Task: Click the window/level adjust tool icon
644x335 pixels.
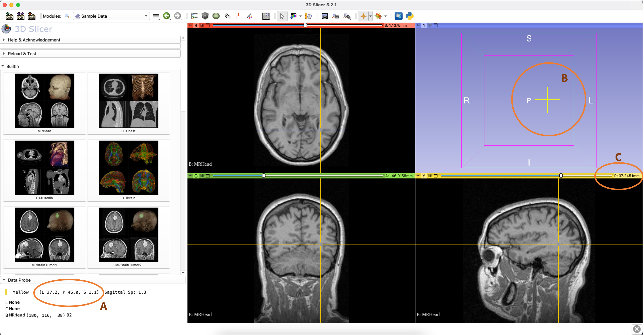Action: 293,16
